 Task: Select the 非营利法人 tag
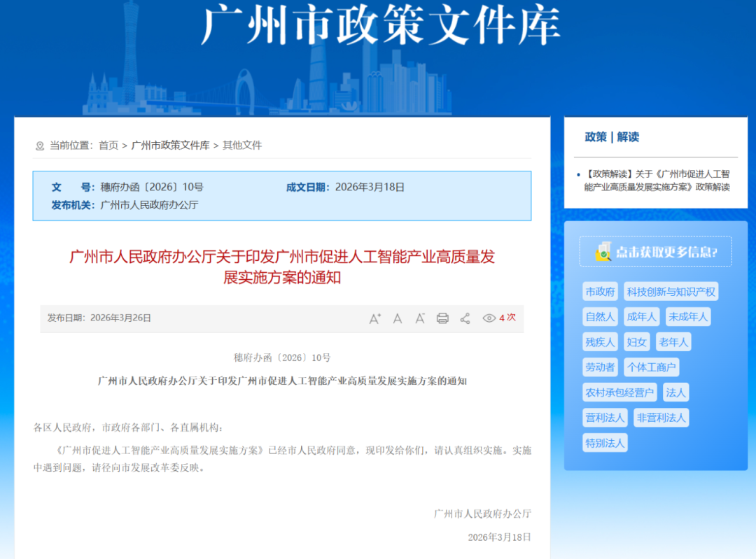tap(661, 417)
